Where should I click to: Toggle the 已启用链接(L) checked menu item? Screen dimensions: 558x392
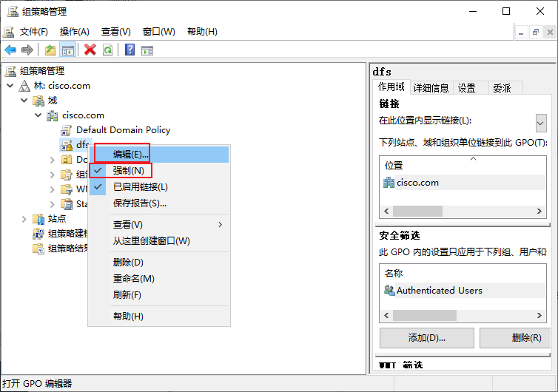[140, 187]
